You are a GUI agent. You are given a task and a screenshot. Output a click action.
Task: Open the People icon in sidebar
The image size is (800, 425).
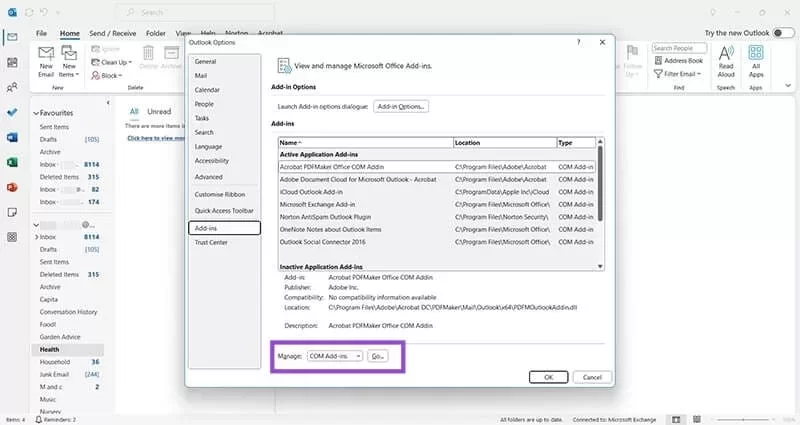[12, 87]
